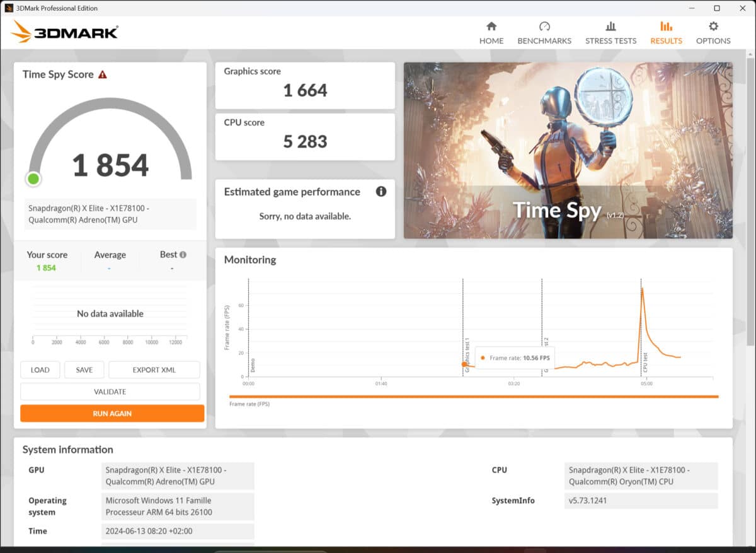The height and width of the screenshot is (553, 756).
Task: Click 3DMark app icon in title bar
Action: [9, 8]
